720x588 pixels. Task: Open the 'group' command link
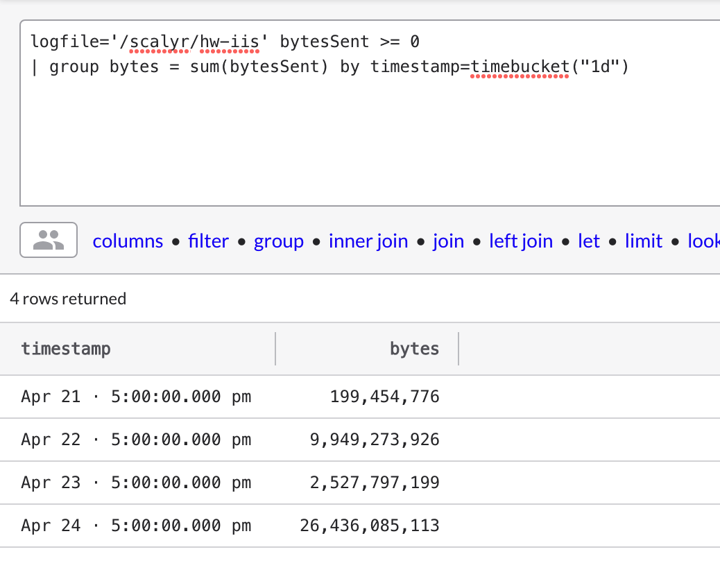279,241
